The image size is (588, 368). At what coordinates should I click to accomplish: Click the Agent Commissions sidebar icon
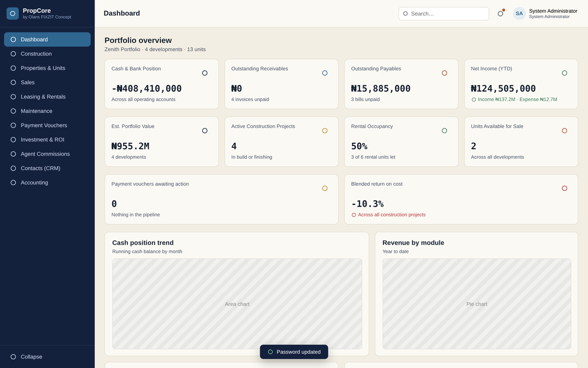13,154
